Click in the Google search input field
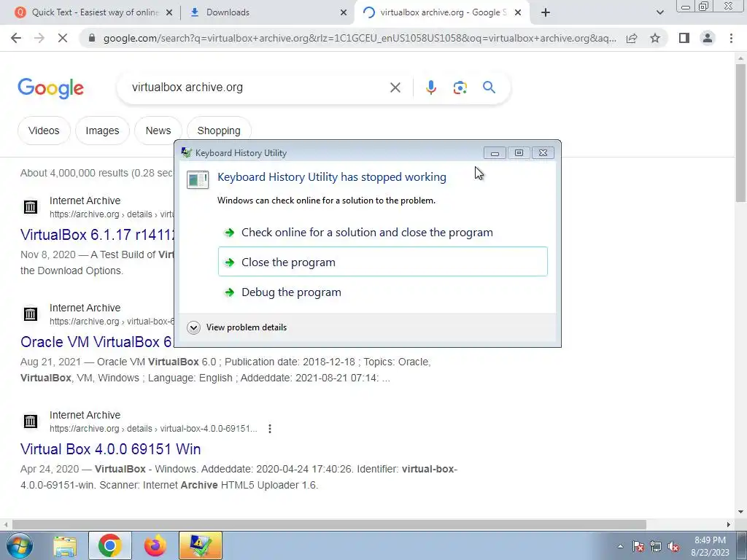This screenshot has width=747, height=560. point(258,87)
